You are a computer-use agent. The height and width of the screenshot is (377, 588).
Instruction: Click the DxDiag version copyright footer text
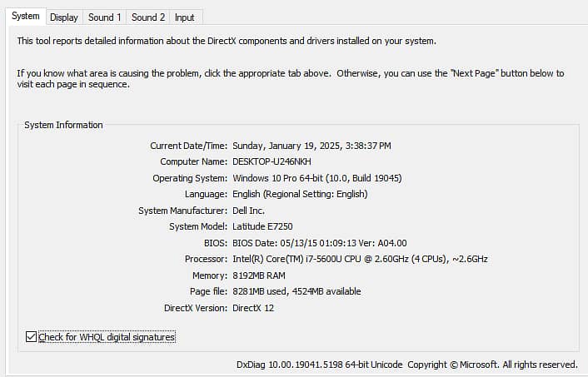click(x=406, y=365)
